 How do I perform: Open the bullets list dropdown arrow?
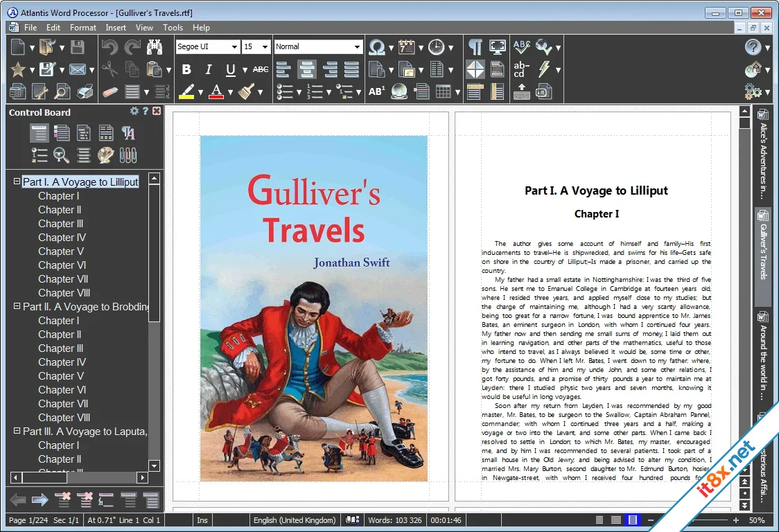tap(299, 92)
